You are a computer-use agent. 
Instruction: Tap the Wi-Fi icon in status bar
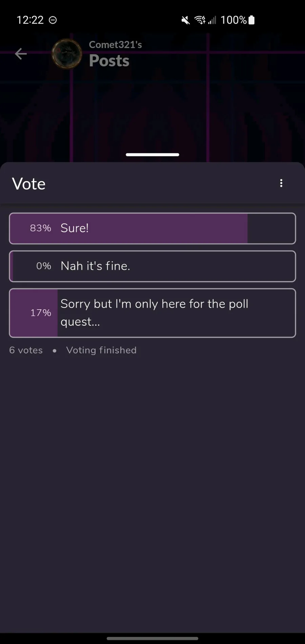coord(200,20)
